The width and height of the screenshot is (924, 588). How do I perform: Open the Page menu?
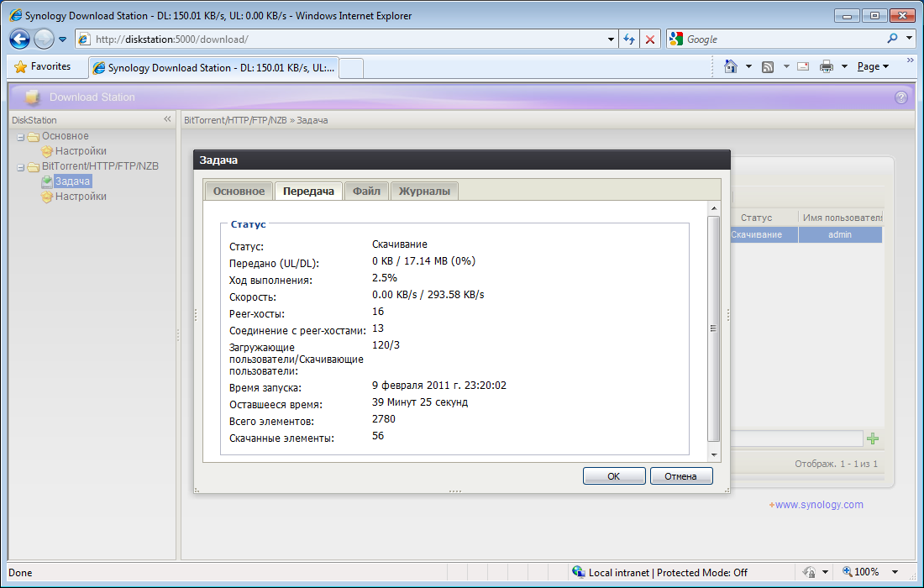pos(873,66)
